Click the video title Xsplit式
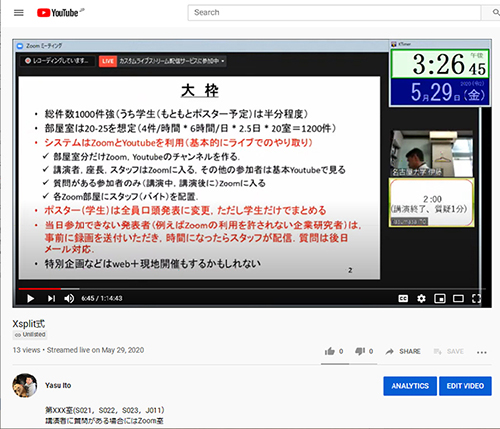 (x=29, y=324)
